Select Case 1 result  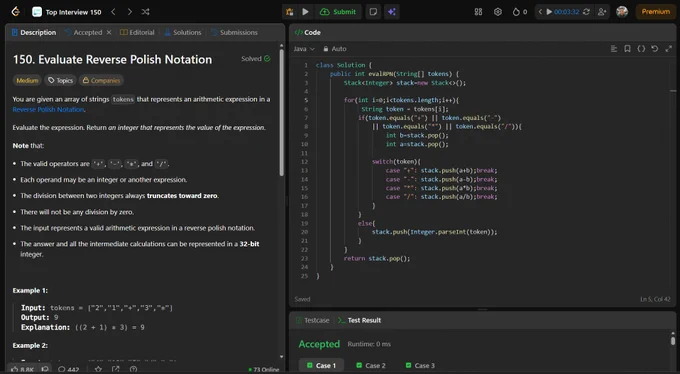tap(321, 365)
